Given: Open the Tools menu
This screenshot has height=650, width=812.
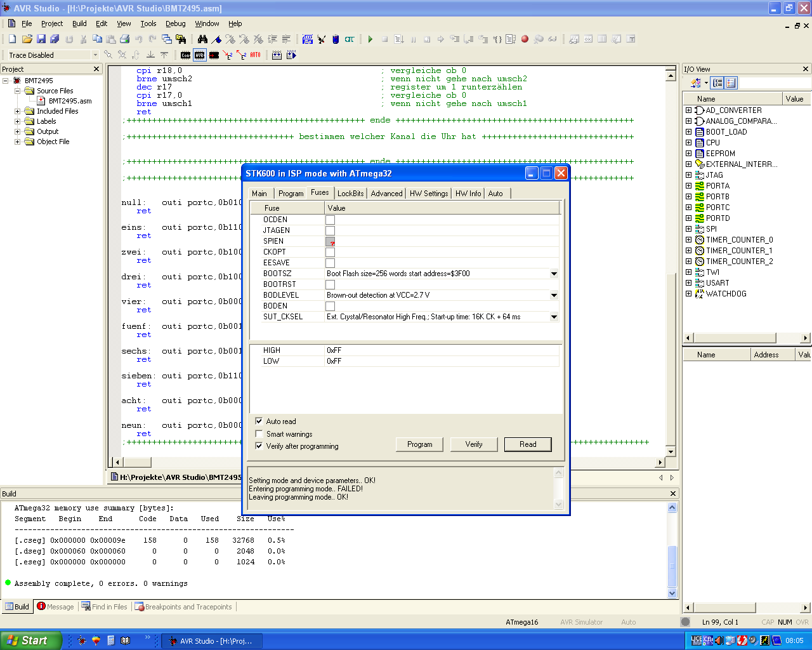Looking at the screenshot, I should click(148, 23).
